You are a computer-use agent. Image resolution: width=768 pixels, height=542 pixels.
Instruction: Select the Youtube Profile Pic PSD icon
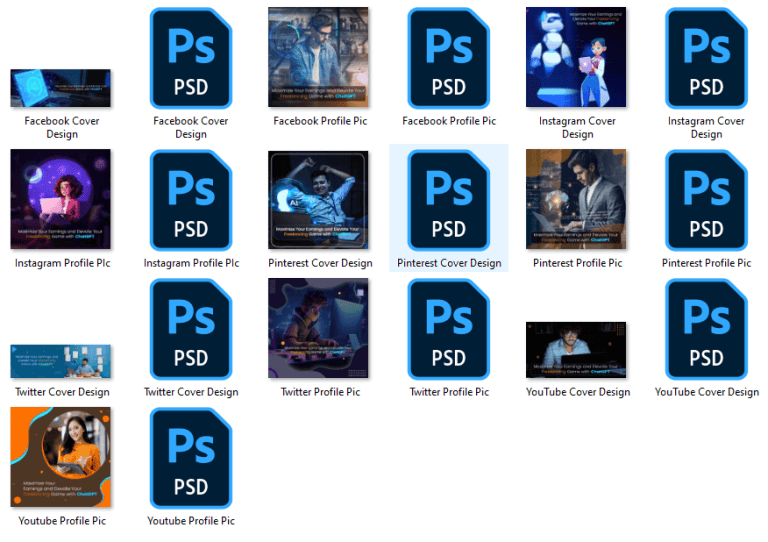point(191,458)
